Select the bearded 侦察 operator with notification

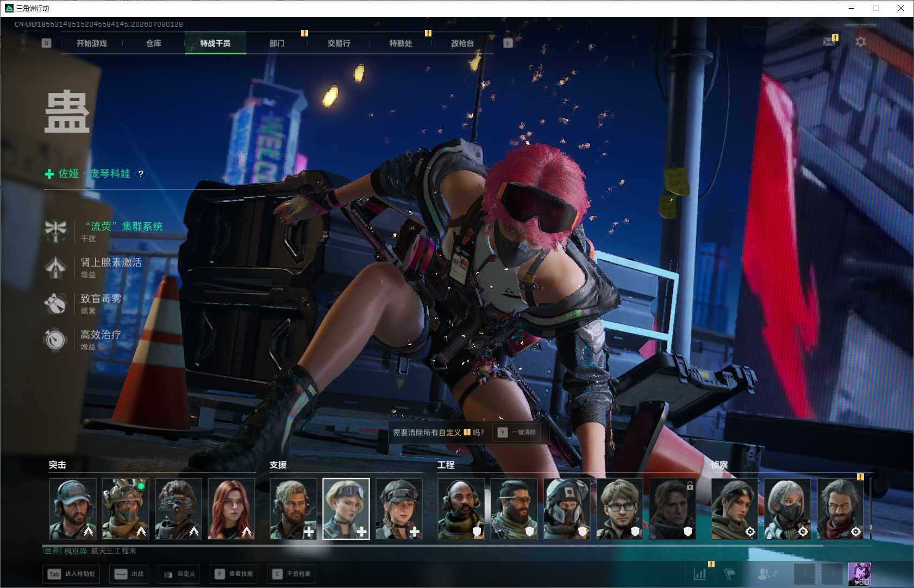tap(840, 509)
